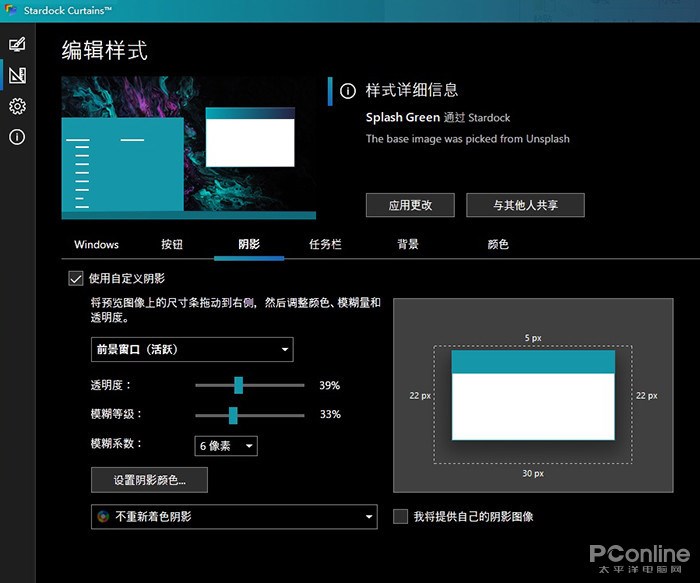This screenshot has width=700, height=583.
Task: Expand the 不重新着色阴影 dropdown
Action: (x=234, y=516)
